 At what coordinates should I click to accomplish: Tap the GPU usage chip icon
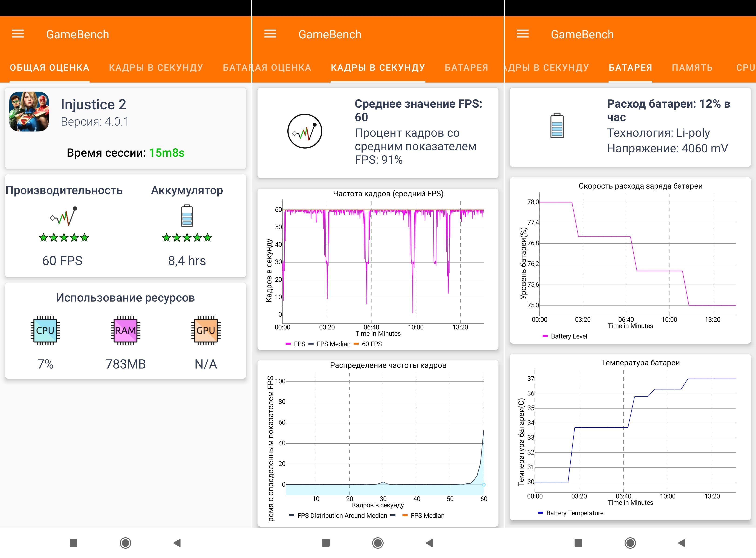205,330
